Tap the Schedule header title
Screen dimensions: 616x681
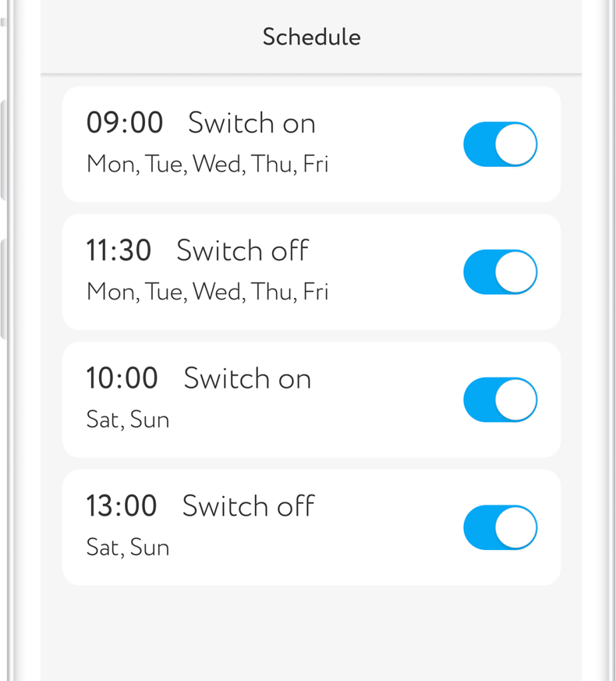(311, 37)
